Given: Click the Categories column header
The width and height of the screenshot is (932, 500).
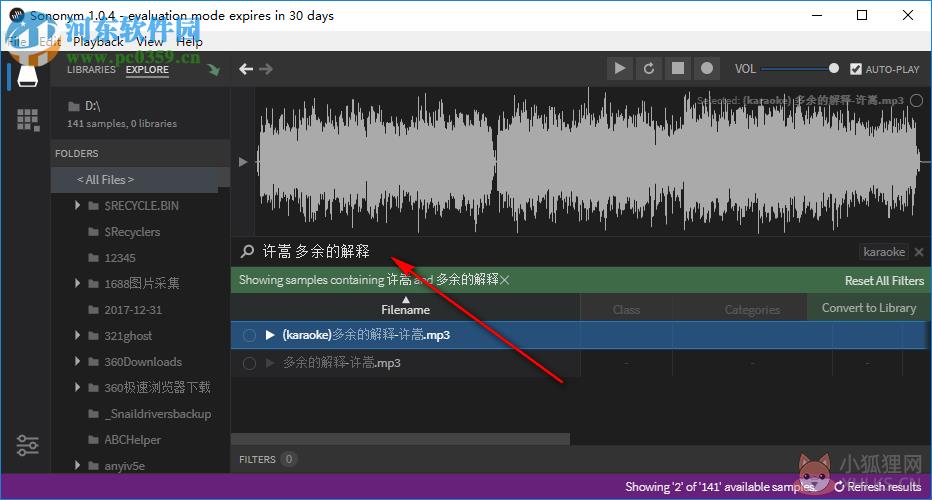Looking at the screenshot, I should pyautogui.click(x=752, y=310).
